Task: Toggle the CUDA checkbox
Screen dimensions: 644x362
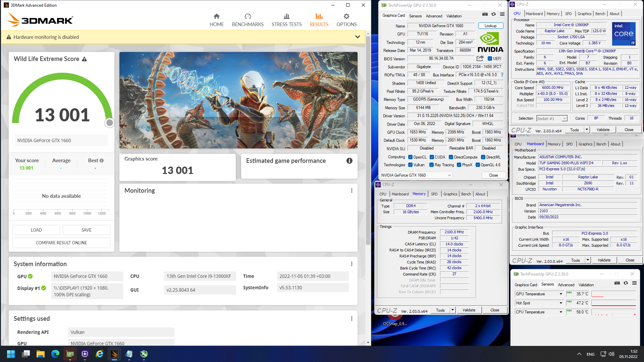Action: tap(432, 157)
